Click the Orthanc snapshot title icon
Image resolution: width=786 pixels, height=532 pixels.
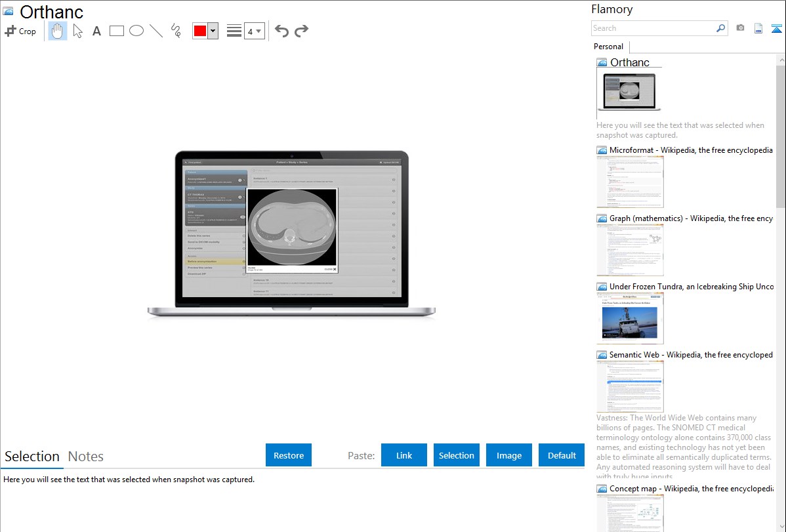9,11
